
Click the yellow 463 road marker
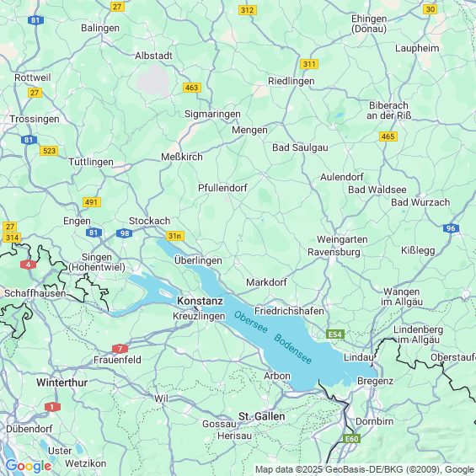(x=192, y=88)
